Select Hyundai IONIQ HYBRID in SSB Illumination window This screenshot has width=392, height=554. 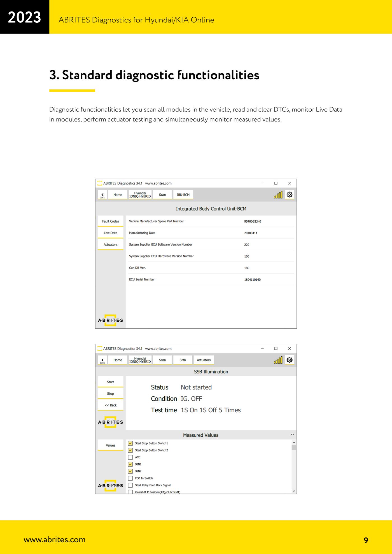[x=140, y=360]
